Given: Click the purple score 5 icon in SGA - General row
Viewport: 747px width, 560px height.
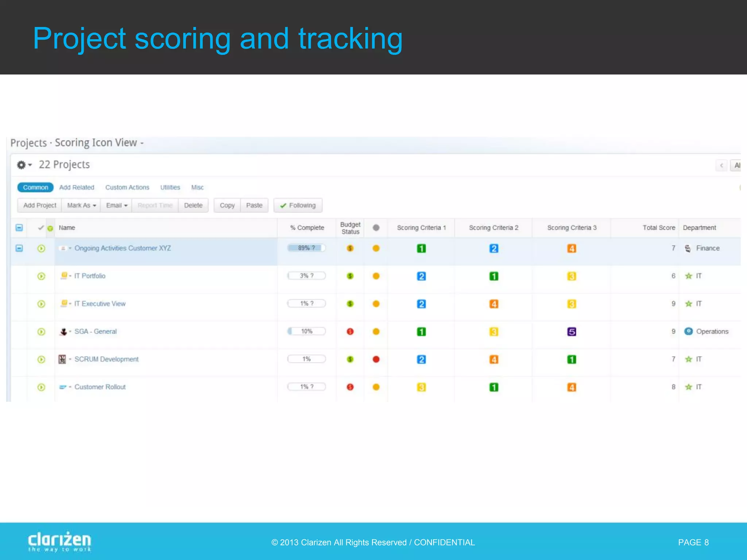Looking at the screenshot, I should click(572, 332).
